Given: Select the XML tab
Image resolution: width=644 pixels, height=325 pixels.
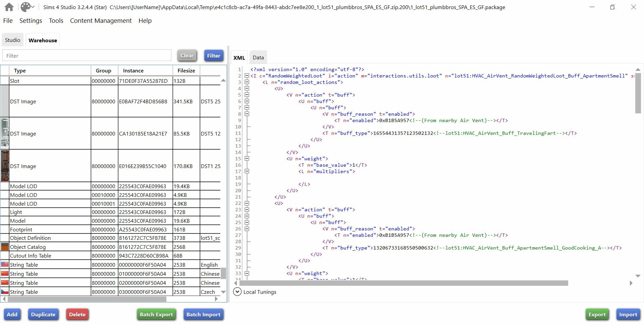Looking at the screenshot, I should pos(239,58).
